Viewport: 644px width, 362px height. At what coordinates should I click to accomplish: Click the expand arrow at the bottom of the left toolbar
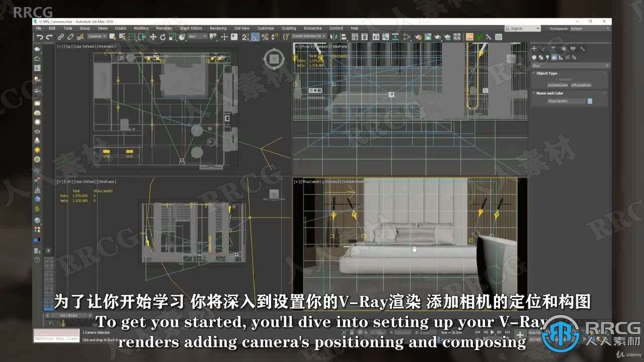pos(48,250)
